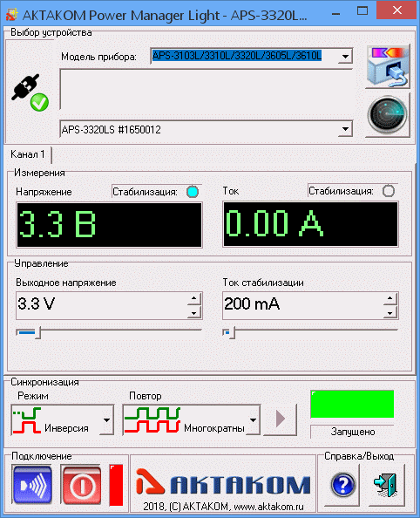Increase stabilization current with up arrow
The width and height of the screenshot is (420, 518).
click(390, 298)
